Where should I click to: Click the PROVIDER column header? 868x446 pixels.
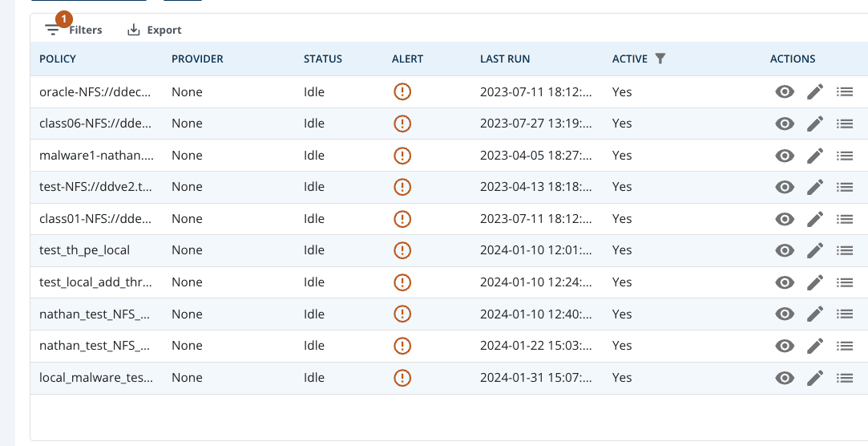point(197,59)
